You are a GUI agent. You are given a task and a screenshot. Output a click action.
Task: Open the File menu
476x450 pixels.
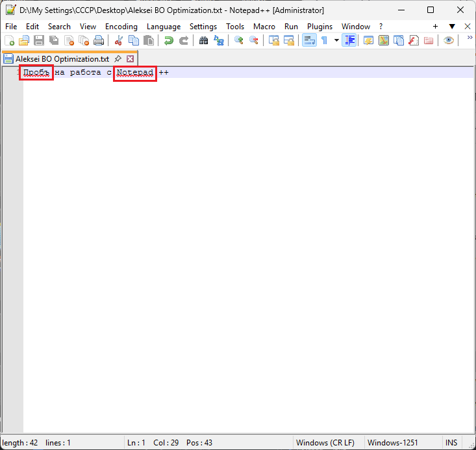point(11,27)
